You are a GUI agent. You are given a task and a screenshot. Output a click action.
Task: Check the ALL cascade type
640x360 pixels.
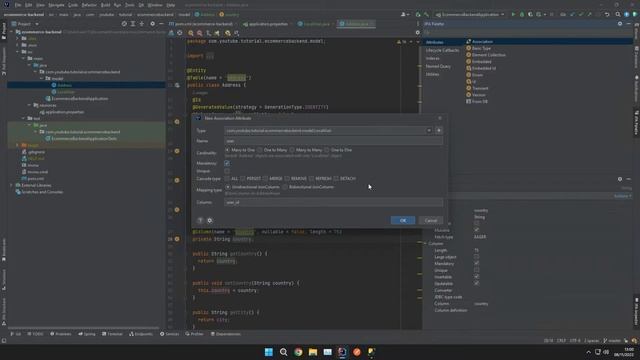click(x=227, y=179)
